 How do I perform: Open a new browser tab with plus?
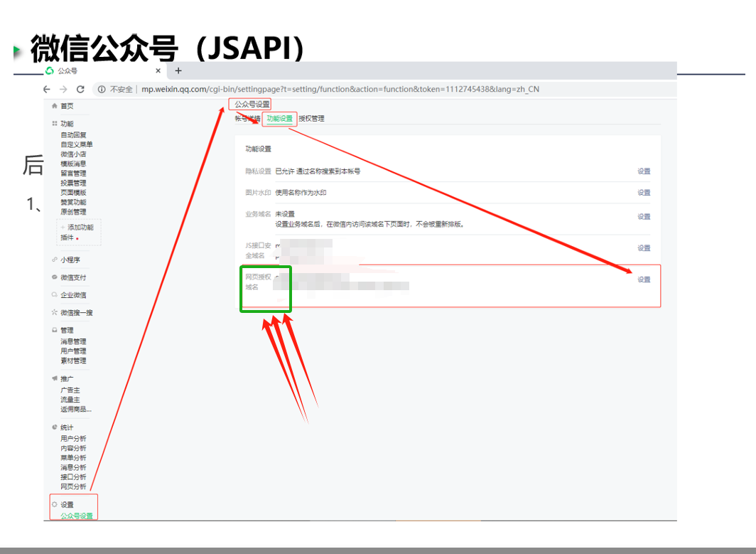coord(178,71)
